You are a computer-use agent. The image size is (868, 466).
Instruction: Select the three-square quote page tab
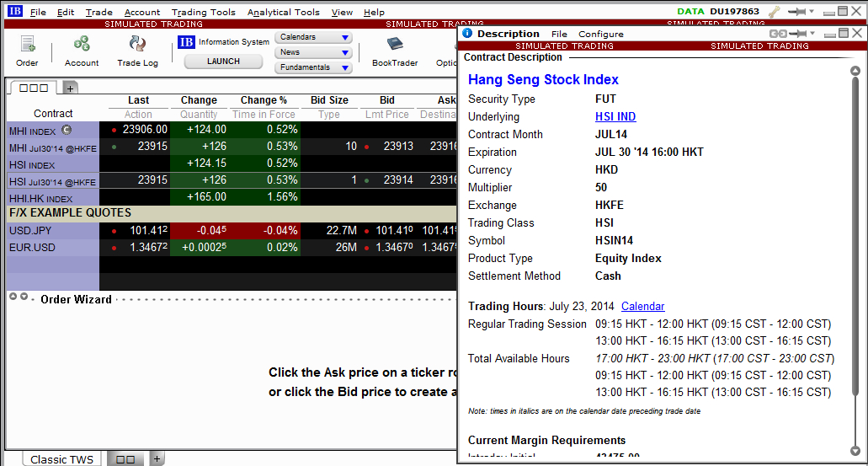pyautogui.click(x=34, y=88)
